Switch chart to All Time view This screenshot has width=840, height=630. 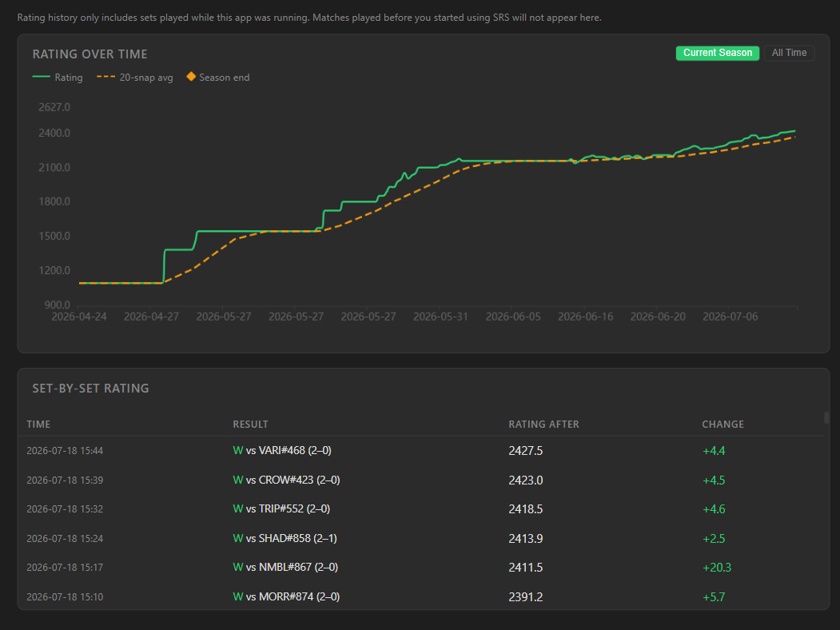pyautogui.click(x=789, y=53)
